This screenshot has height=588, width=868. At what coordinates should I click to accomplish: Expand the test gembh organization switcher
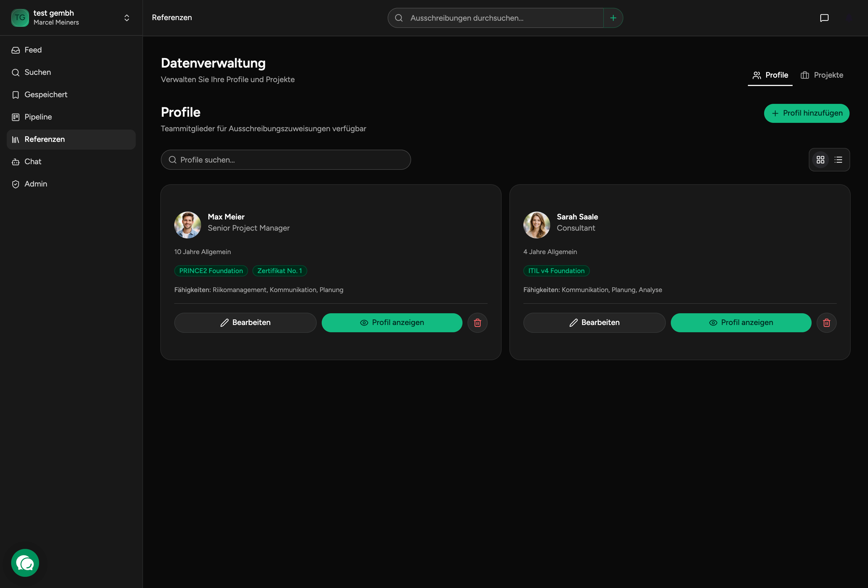click(x=127, y=18)
